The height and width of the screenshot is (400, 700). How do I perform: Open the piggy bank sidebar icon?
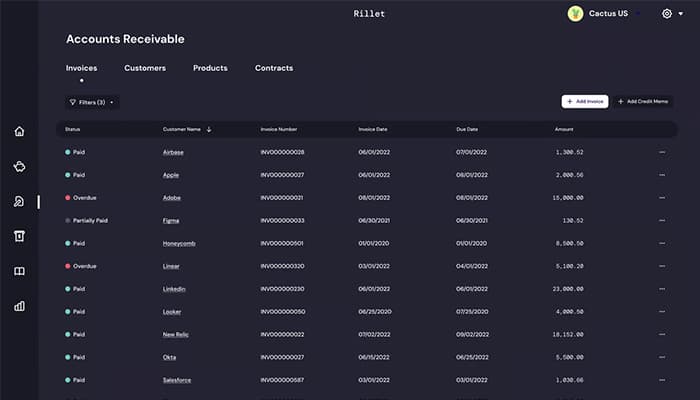19,167
